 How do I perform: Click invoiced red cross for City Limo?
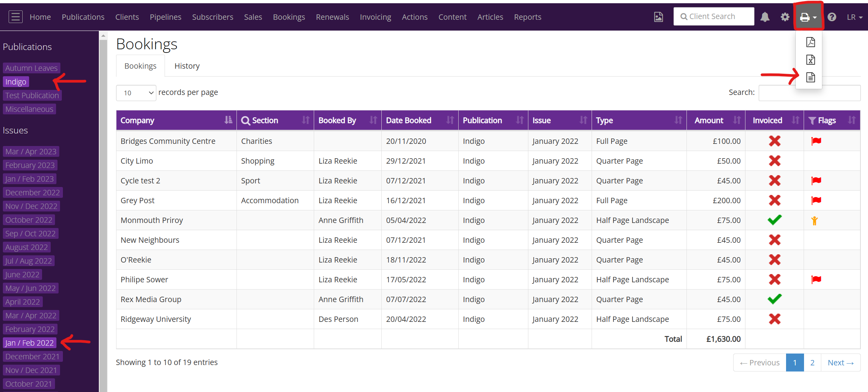[x=775, y=161]
